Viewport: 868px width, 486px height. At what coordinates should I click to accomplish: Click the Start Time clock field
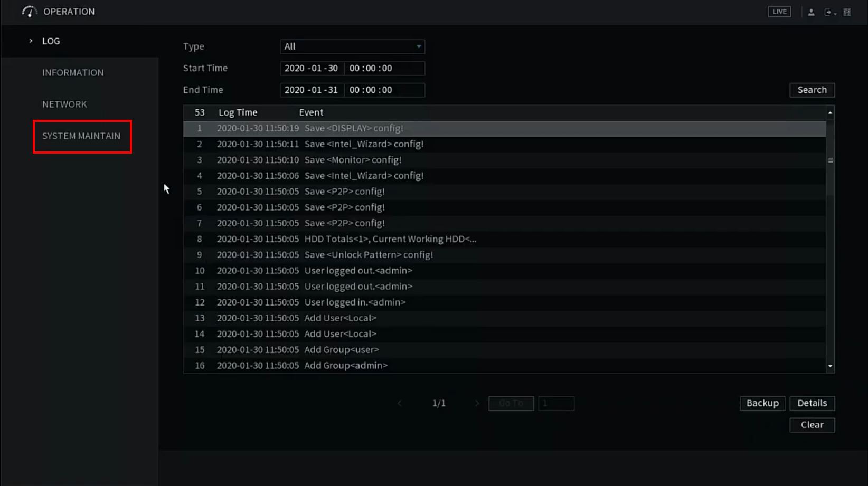(384, 68)
